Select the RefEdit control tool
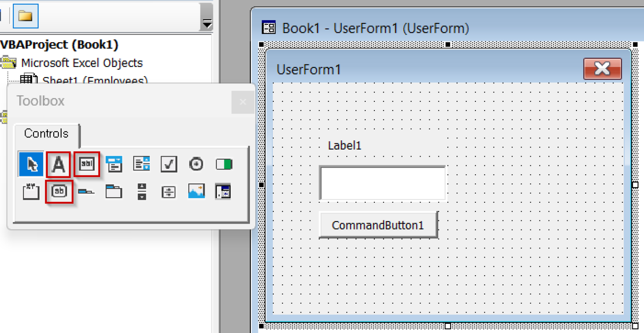Viewport: 644px width, 333px height. (x=223, y=191)
